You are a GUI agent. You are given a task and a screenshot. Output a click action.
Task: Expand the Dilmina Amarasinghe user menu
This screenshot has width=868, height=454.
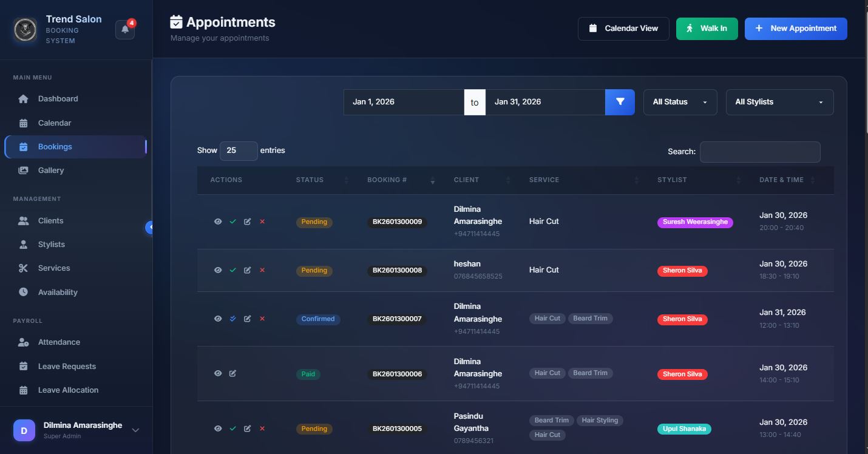pos(135,430)
